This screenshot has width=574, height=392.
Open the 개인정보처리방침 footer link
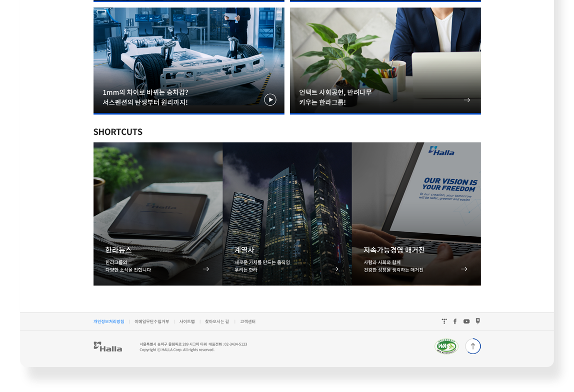point(108,322)
